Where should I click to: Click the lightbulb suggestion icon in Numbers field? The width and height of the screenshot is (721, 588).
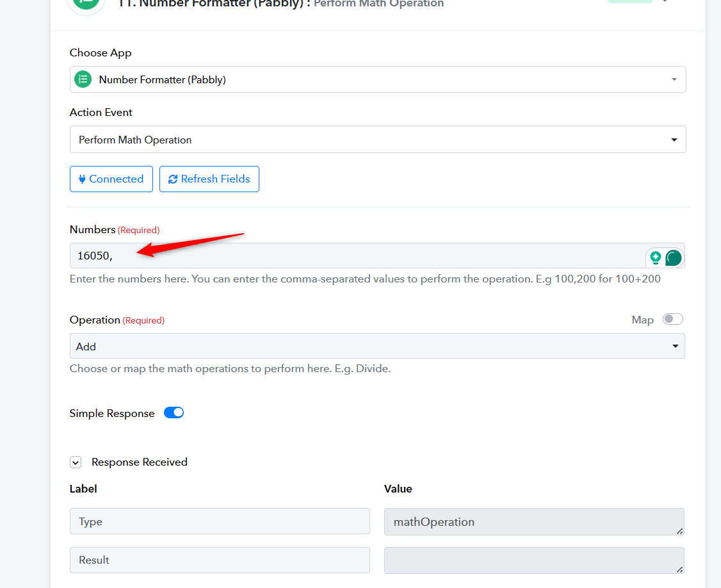pos(656,257)
